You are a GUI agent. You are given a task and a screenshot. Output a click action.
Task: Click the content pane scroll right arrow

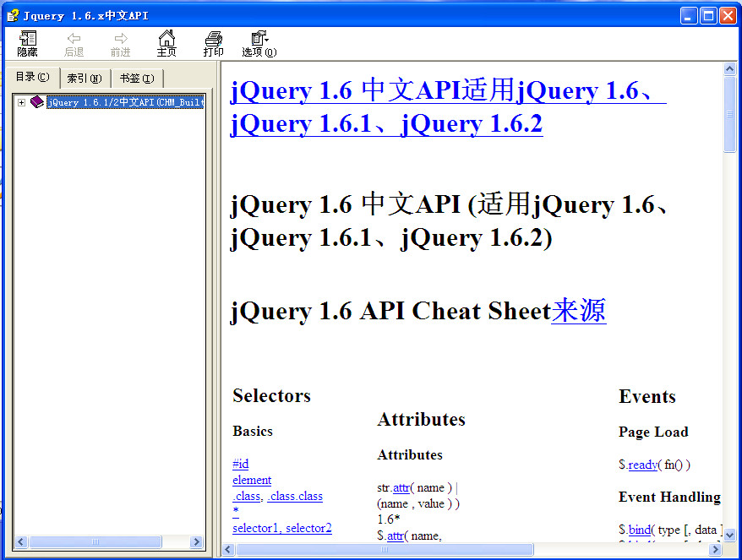715,549
